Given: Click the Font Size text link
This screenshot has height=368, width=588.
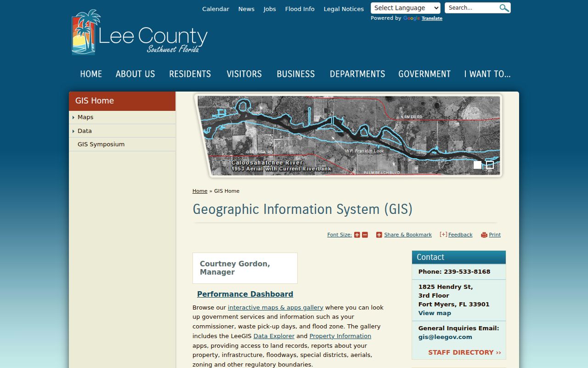Looking at the screenshot, I should point(339,235).
